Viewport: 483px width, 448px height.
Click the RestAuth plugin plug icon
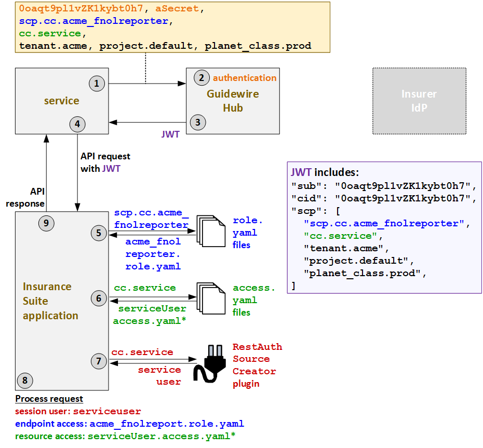[211, 362]
